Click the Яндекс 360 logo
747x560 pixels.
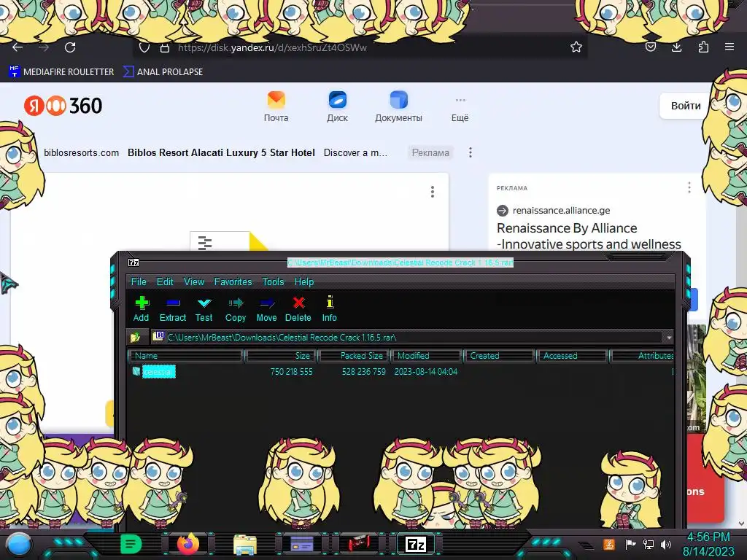pos(63,106)
